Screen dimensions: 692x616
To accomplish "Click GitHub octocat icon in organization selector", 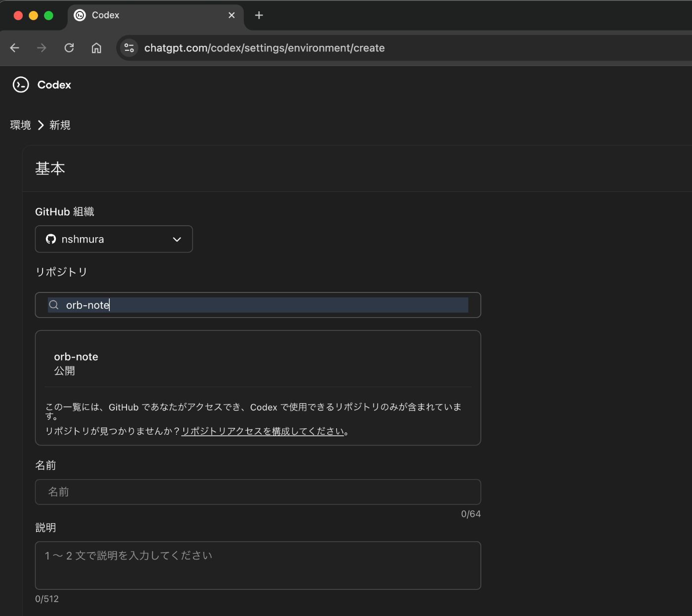I will (51, 239).
